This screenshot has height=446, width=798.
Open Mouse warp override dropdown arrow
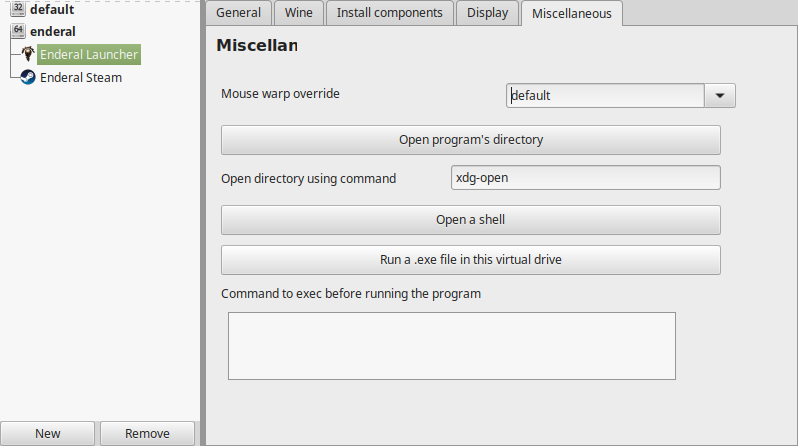tap(720, 96)
